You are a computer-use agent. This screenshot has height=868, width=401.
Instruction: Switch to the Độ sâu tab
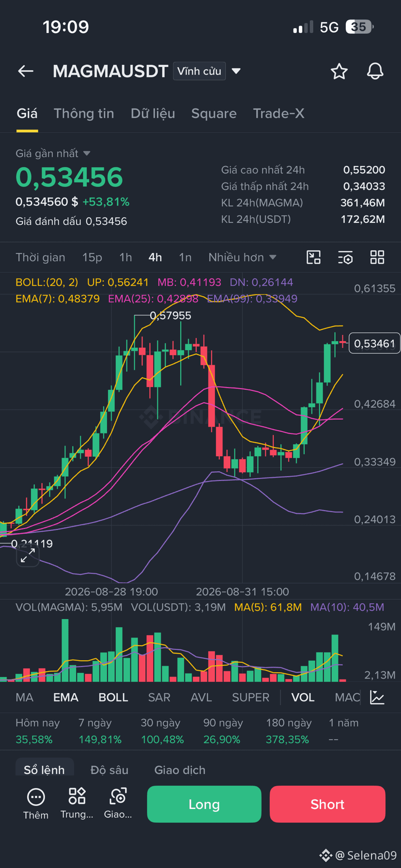pyautogui.click(x=109, y=770)
